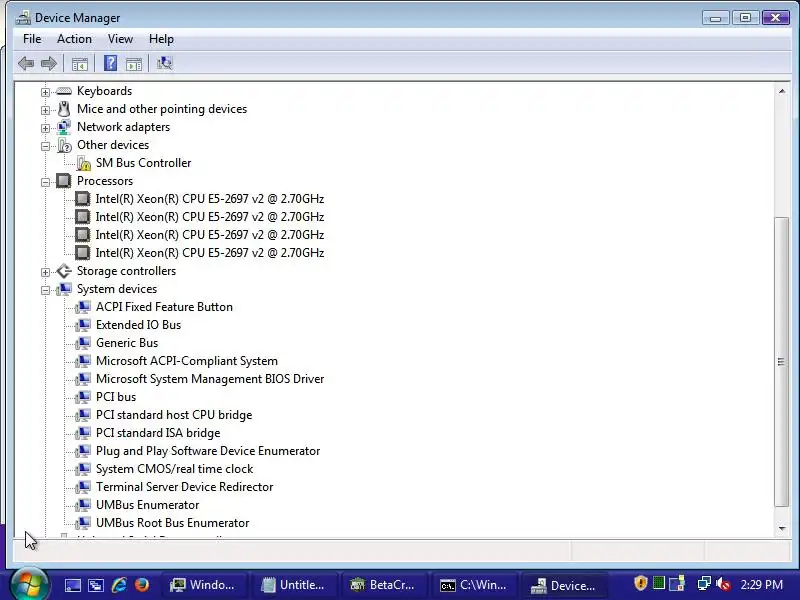Select Extended IO Bus
This screenshot has width=800, height=600.
(x=138, y=325)
